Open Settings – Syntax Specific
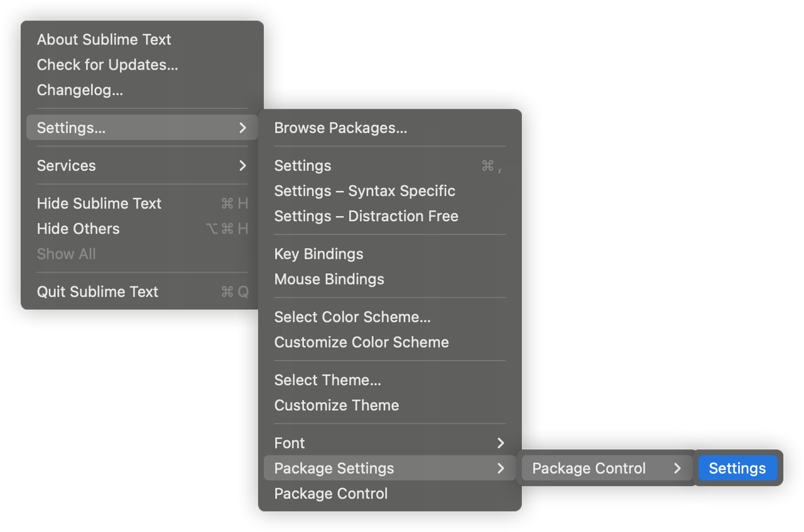 tap(390, 191)
